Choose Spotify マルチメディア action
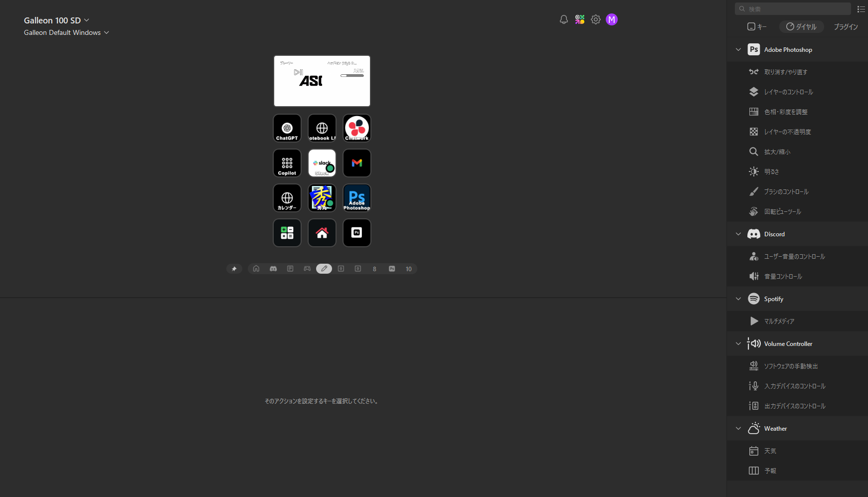868x497 pixels. tap(797, 321)
